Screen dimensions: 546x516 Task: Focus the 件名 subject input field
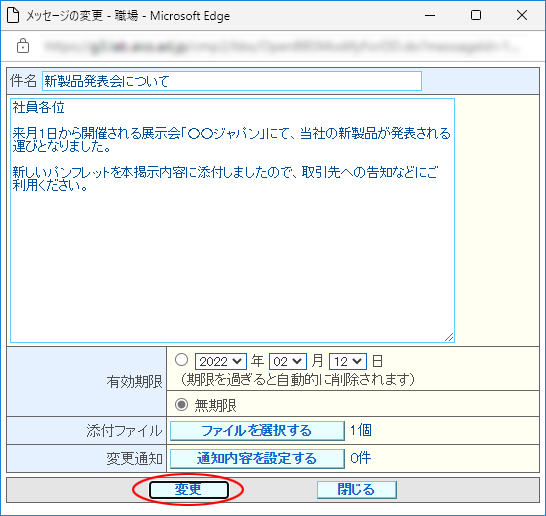coord(232,81)
